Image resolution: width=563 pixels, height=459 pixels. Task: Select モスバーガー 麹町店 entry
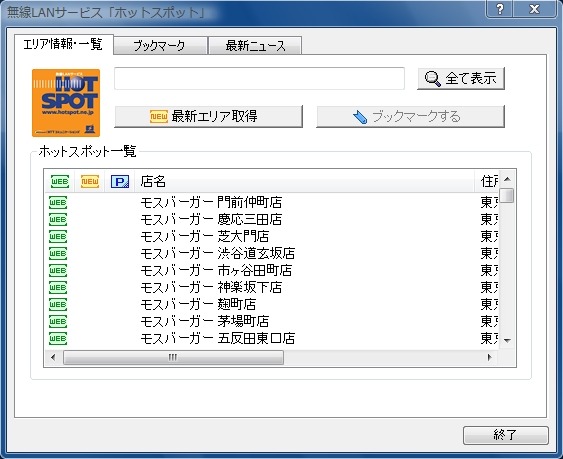[x=198, y=305]
